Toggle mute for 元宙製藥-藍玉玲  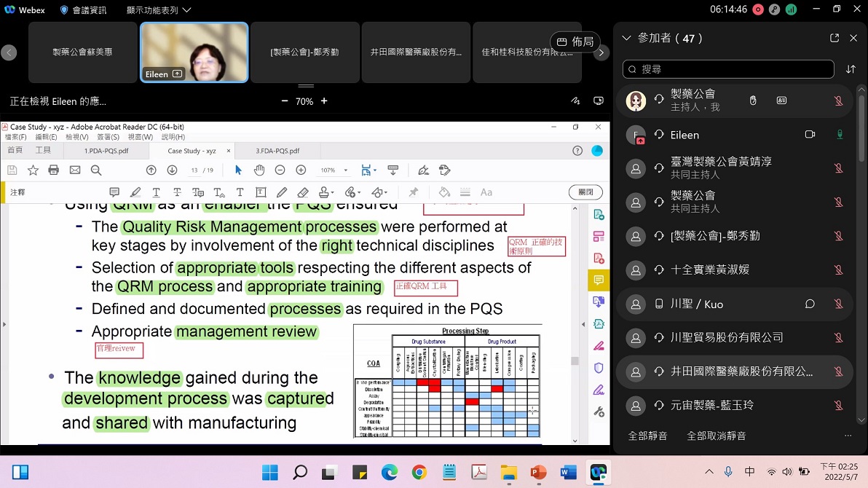point(838,405)
